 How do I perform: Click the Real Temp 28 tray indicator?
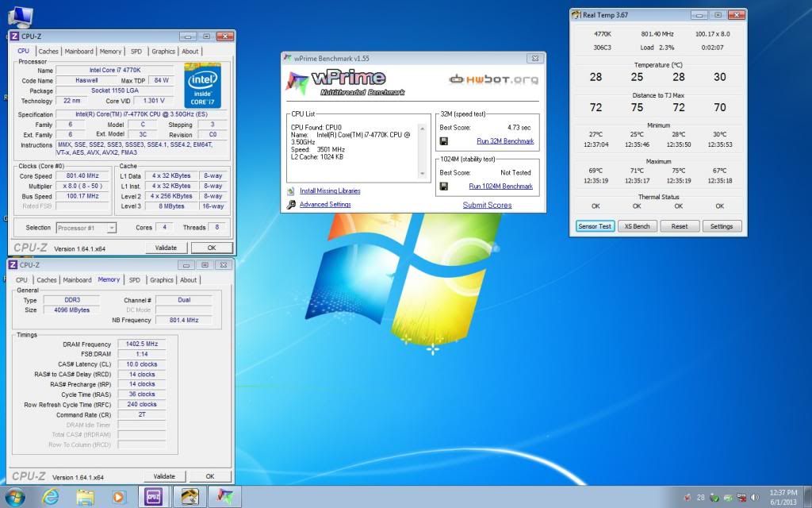[x=701, y=498]
